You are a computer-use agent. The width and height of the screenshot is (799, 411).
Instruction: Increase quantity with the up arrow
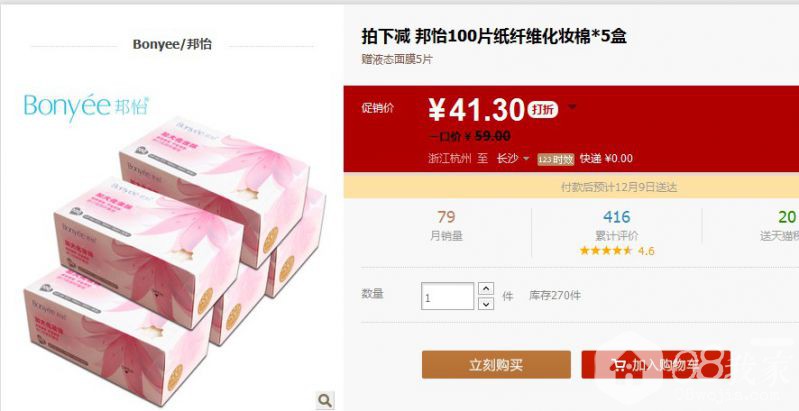(x=487, y=289)
